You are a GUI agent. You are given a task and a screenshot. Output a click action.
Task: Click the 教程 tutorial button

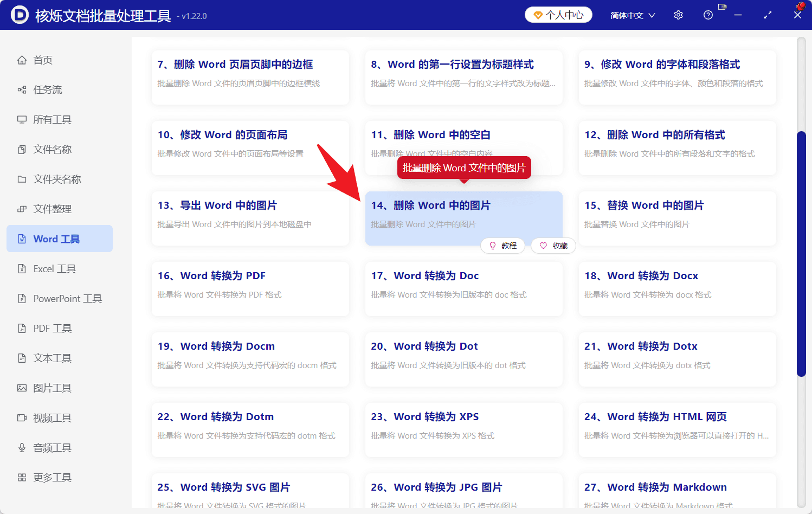coord(502,246)
